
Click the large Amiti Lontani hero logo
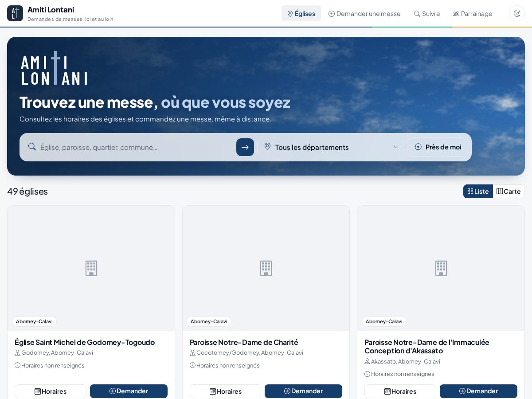coord(54,68)
